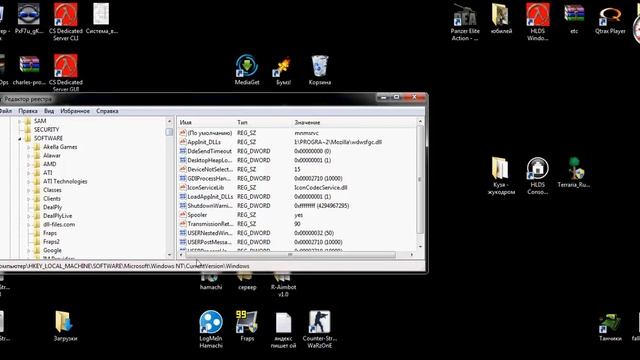Click the registry path in the status bar
This screenshot has height=360, width=640.
tap(124, 266)
